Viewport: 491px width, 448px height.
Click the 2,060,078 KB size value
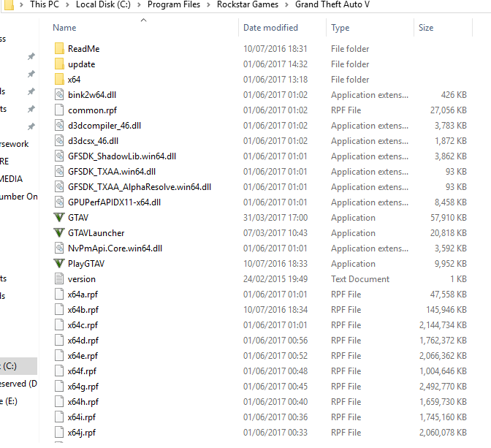(443, 433)
